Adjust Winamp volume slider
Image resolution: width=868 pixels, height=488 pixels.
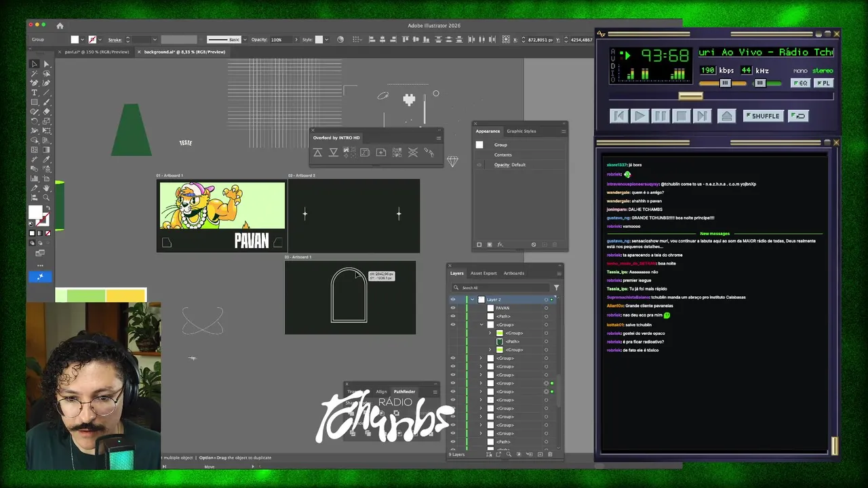(726, 83)
